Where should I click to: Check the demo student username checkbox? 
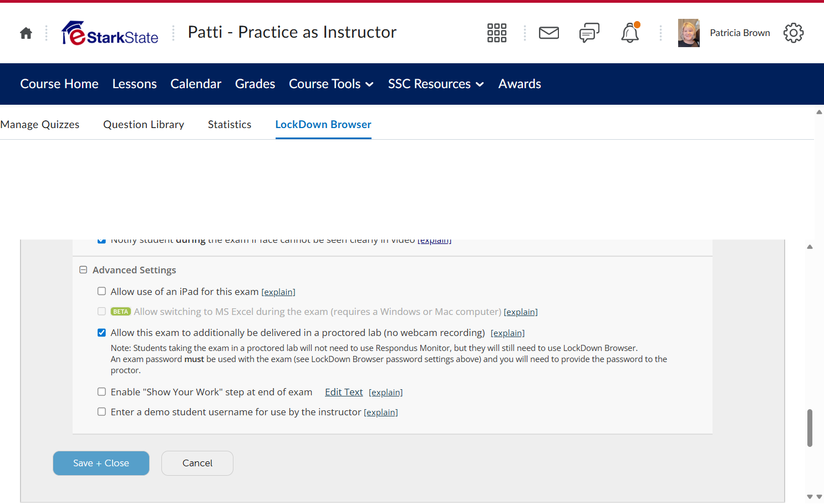[101, 411]
